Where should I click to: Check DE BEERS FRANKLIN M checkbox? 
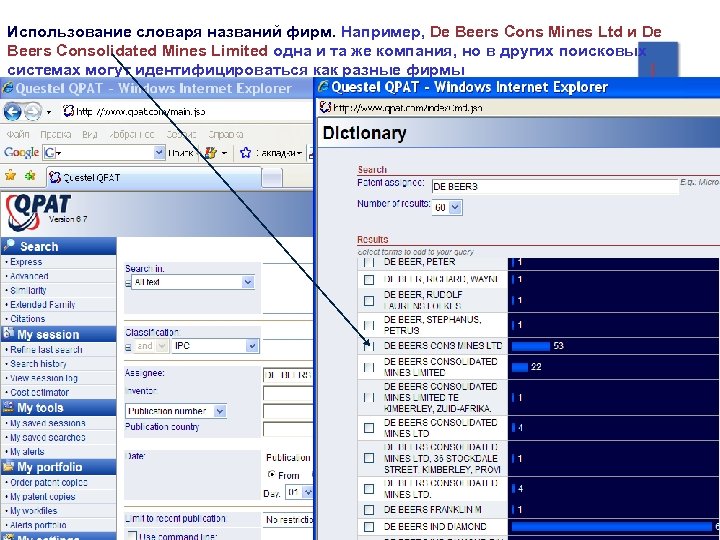369,510
